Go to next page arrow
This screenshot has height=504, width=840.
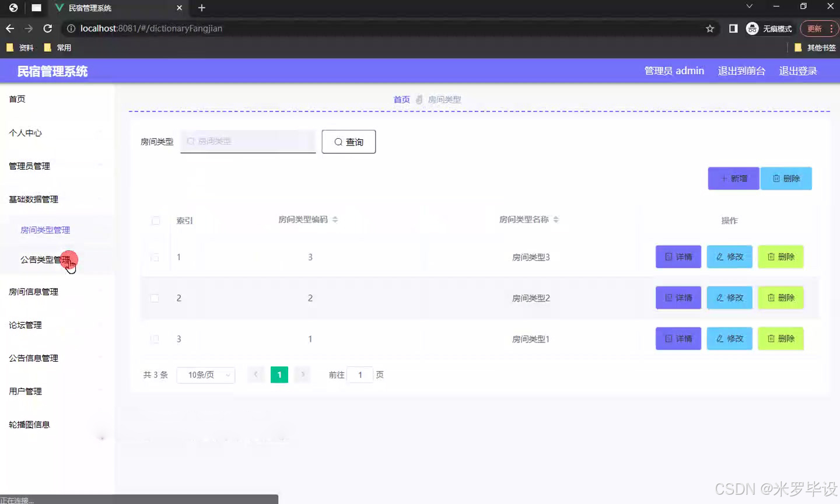303,374
